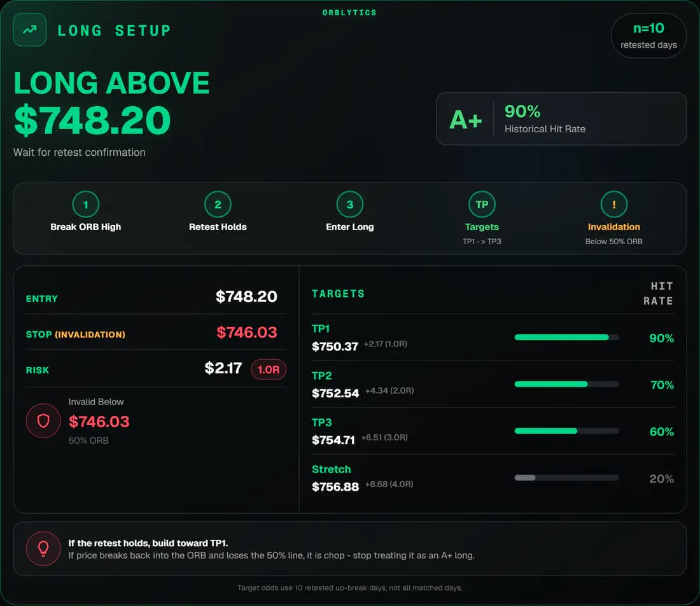This screenshot has width=700, height=606.
Task: Click the Retest Holds step label
Action: point(218,226)
